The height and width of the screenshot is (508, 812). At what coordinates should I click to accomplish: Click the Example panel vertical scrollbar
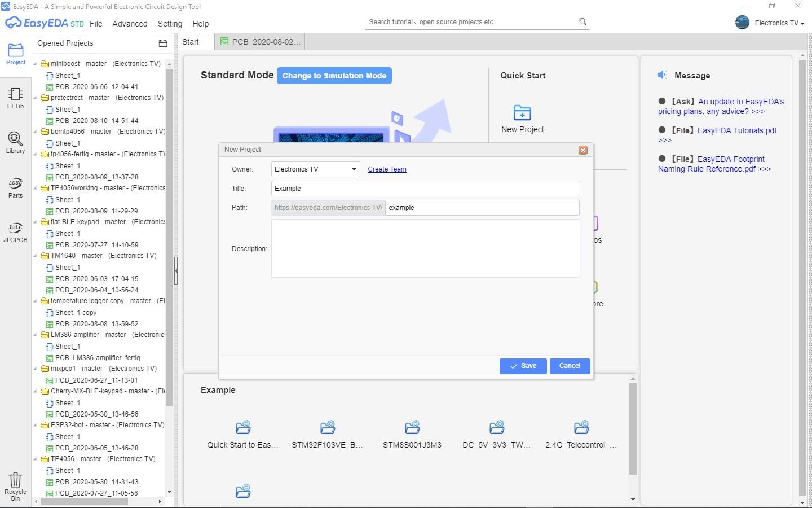pos(633,429)
